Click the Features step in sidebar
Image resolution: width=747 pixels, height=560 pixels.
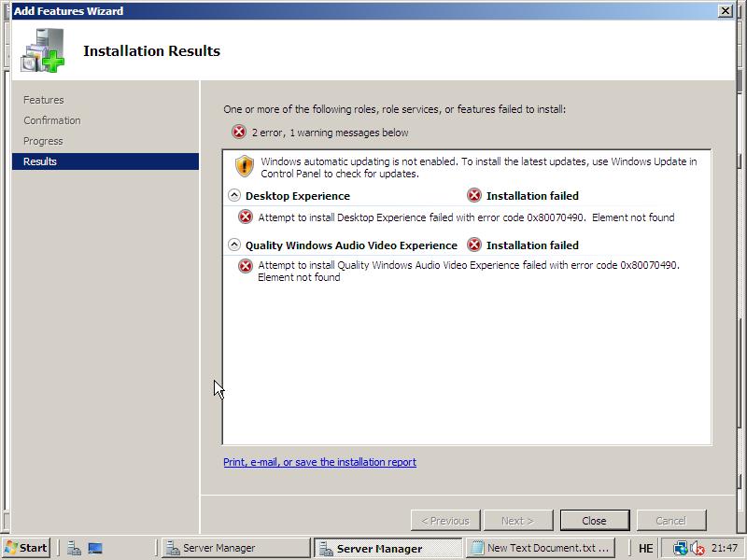click(43, 100)
